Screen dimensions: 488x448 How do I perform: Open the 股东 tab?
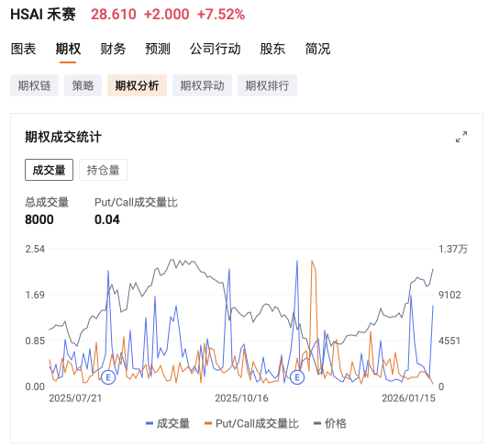[x=272, y=49]
